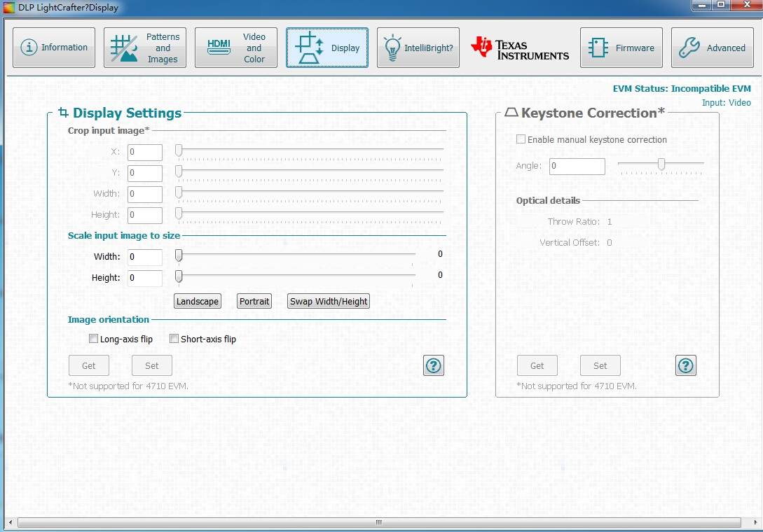Click the horizontal scrollbar thumb
Viewport: 763px width, 532px height.
coord(379,522)
